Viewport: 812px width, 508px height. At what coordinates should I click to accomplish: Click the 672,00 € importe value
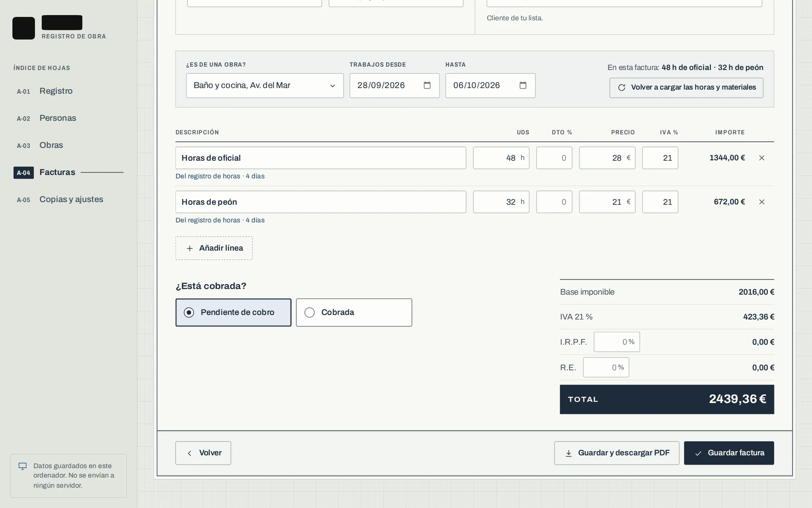pos(729,202)
